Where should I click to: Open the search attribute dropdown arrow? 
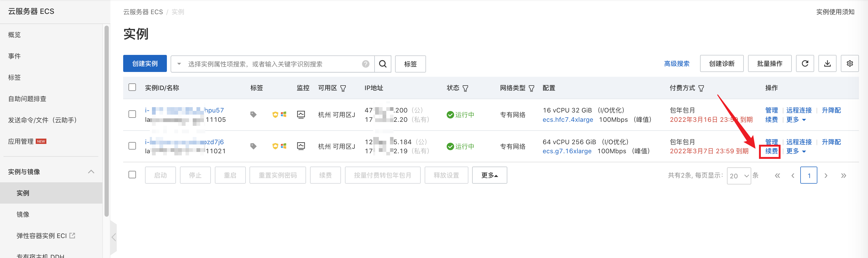click(179, 64)
